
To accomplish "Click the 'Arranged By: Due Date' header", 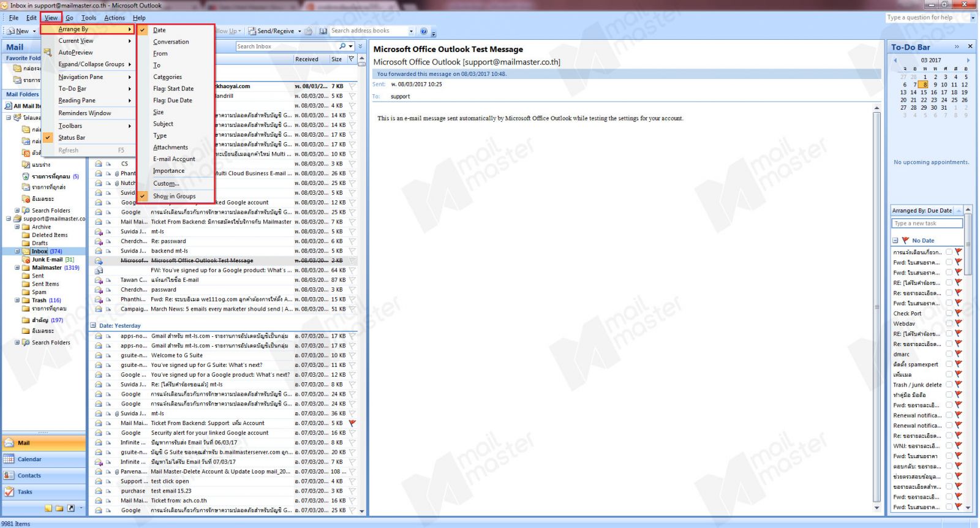I will click(x=927, y=211).
